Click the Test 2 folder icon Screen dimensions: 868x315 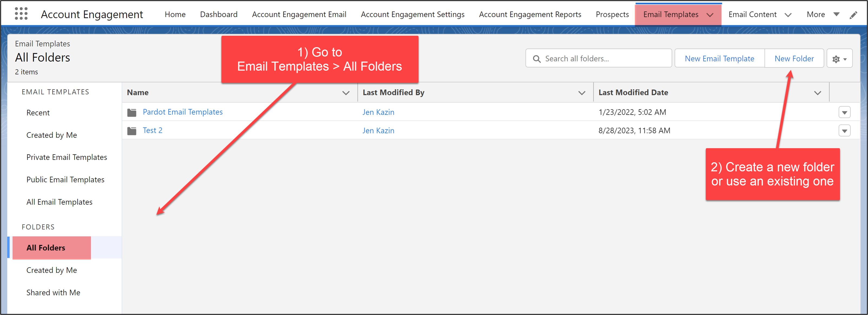click(132, 131)
